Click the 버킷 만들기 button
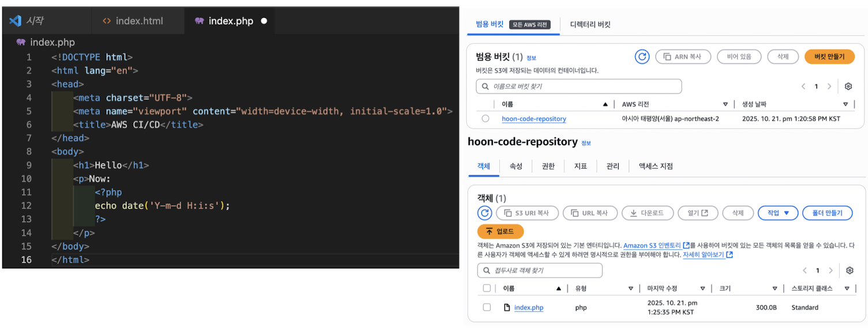 click(829, 57)
